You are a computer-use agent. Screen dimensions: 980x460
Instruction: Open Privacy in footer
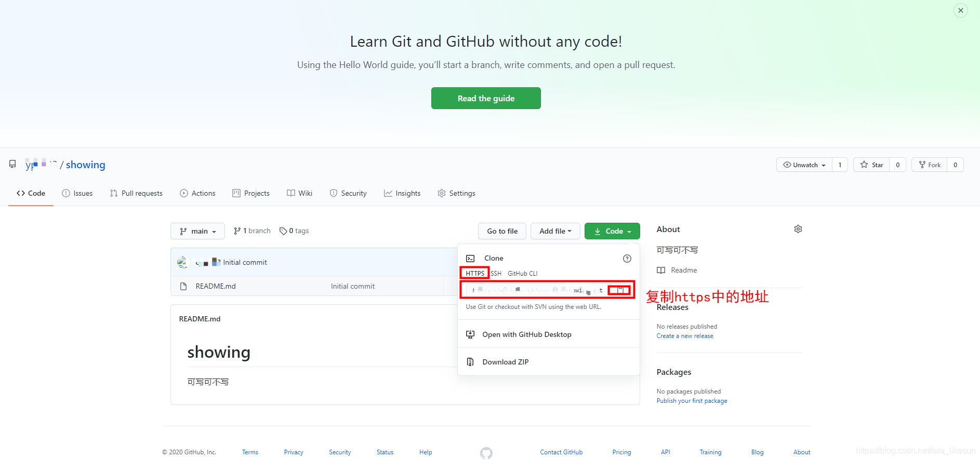click(294, 452)
